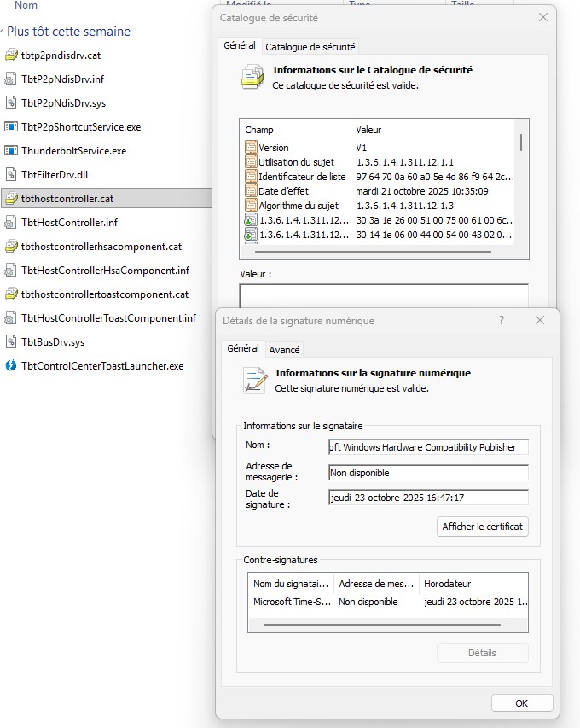Open the 'Catalogue de sécurité' tab
This screenshot has width=580, height=728.
310,47
